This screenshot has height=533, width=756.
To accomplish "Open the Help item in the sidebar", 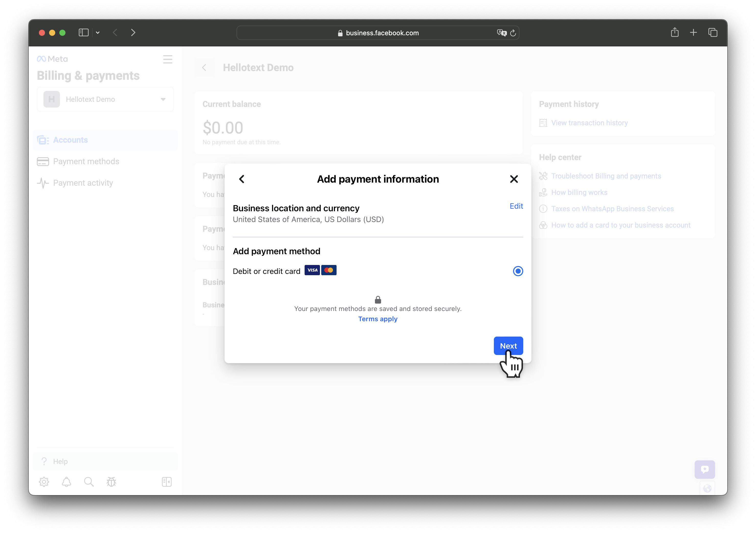I will coord(105,461).
